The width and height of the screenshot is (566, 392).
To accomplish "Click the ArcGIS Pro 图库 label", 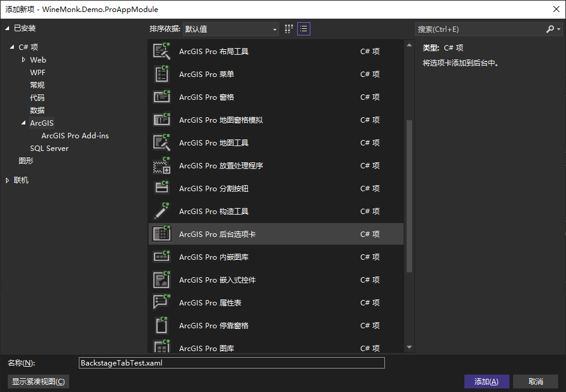I will click(x=206, y=348).
